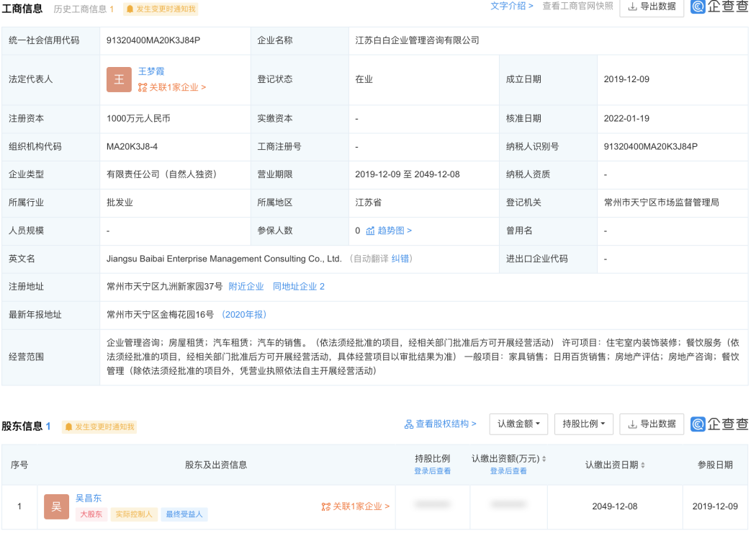This screenshot has width=756, height=536.
Task: Select 核准日期 value 2022-01-19
Action: pos(626,119)
